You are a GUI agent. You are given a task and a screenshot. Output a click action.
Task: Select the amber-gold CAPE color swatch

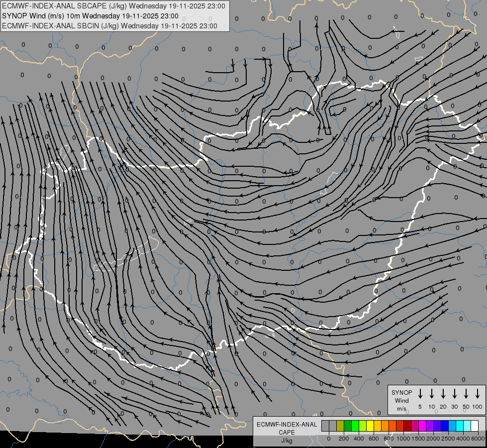(378, 426)
